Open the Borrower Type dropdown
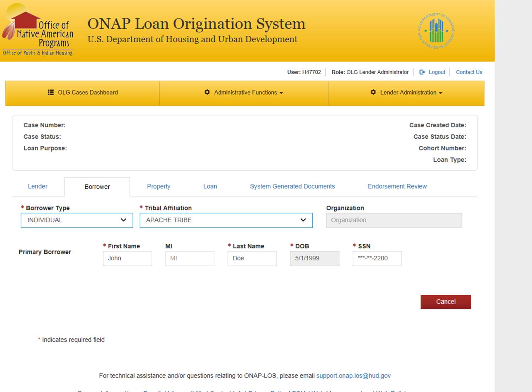This screenshot has width=532, height=392. coord(77,220)
